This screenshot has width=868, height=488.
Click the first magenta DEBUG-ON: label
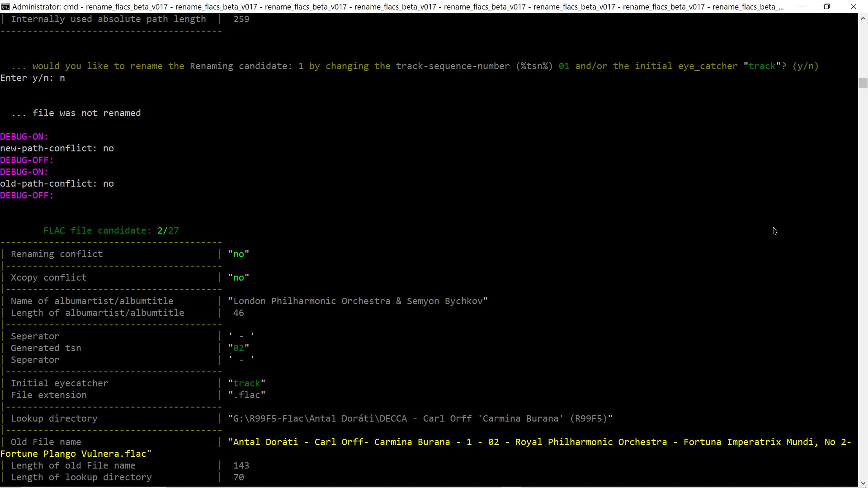[24, 137]
